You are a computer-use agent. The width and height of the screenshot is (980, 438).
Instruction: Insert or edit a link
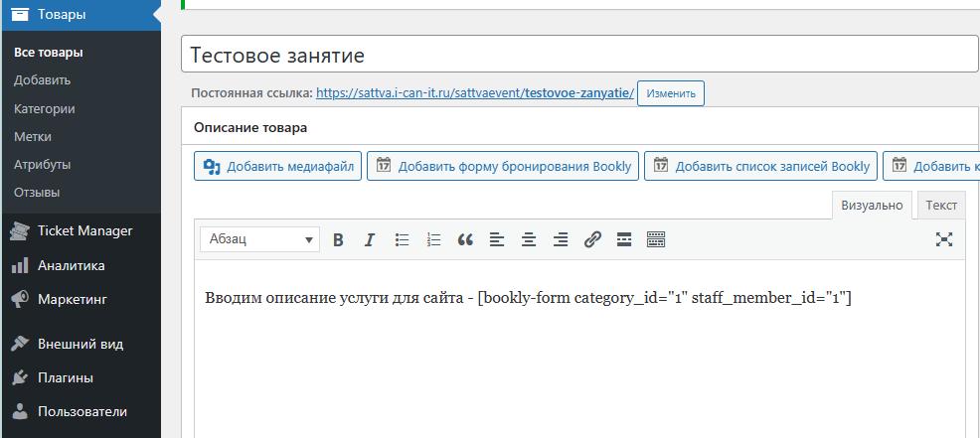point(592,239)
